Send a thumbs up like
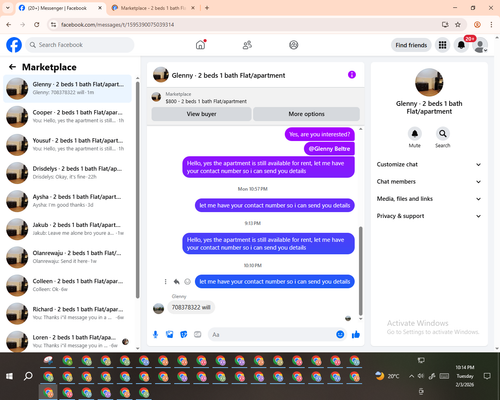The width and height of the screenshot is (500, 400). (356, 334)
